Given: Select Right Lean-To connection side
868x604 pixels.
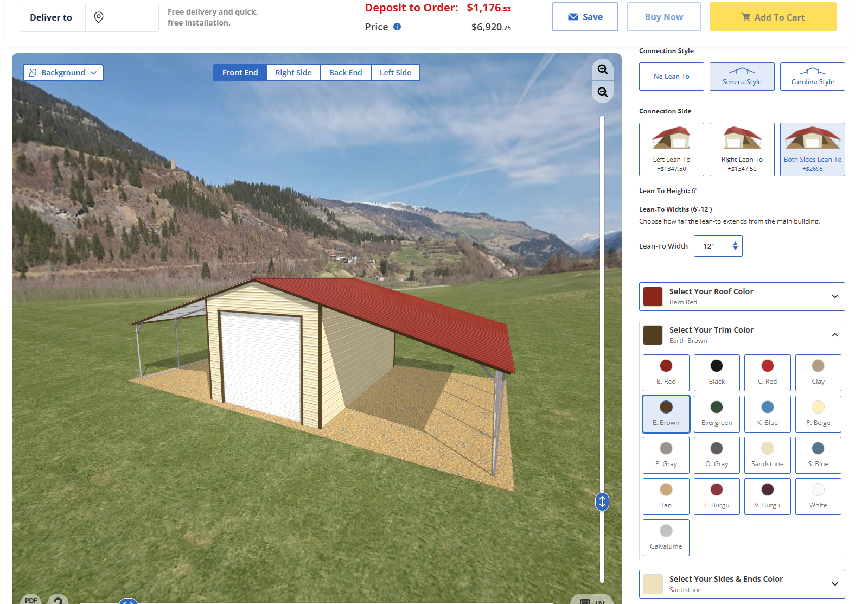Looking at the screenshot, I should [x=742, y=149].
